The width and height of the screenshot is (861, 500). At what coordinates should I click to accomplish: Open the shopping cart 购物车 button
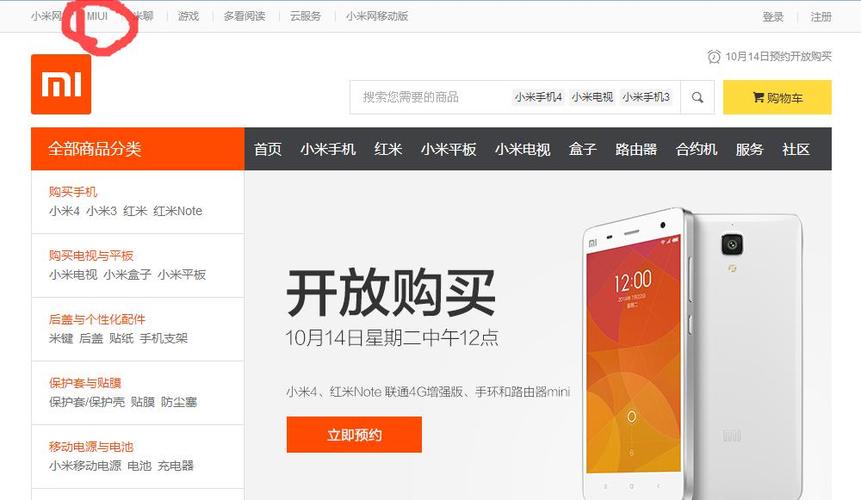777,97
